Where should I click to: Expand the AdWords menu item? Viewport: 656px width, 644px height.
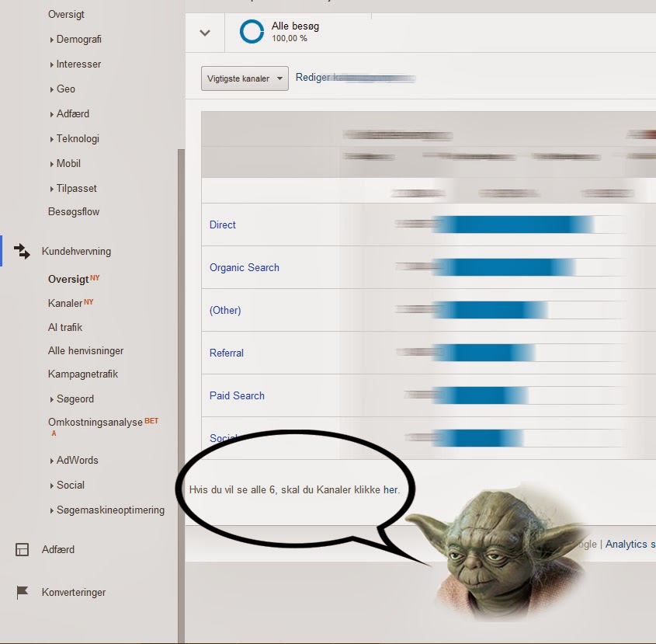(74, 460)
